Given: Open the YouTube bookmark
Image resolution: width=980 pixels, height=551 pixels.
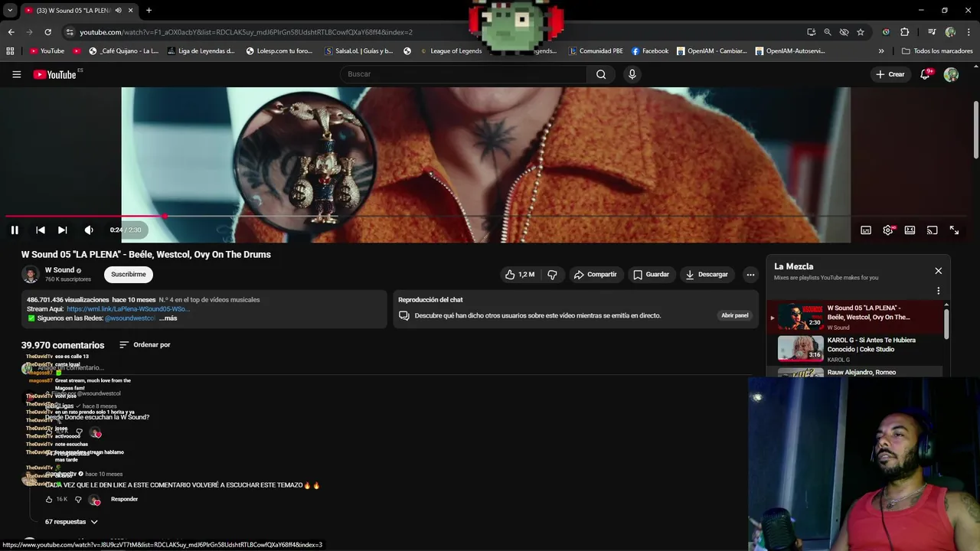Looking at the screenshot, I should (47, 51).
